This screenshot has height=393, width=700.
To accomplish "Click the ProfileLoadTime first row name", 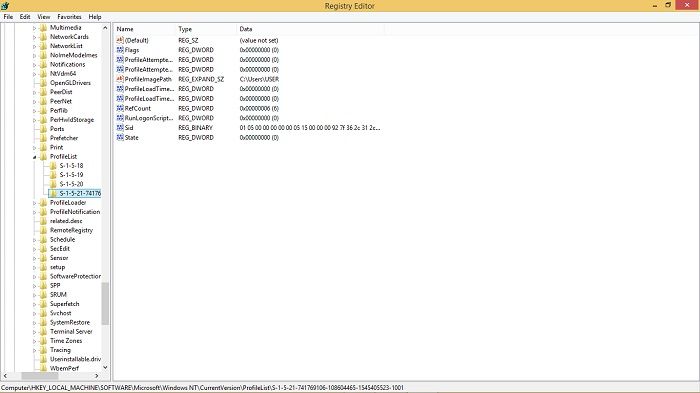I will click(149, 89).
